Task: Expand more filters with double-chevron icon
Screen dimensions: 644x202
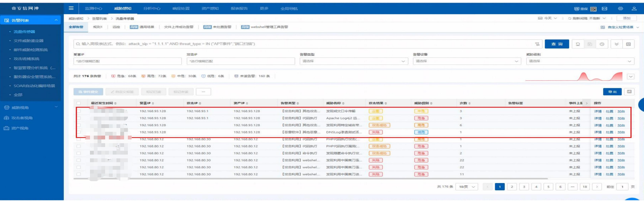Action: tap(617, 44)
